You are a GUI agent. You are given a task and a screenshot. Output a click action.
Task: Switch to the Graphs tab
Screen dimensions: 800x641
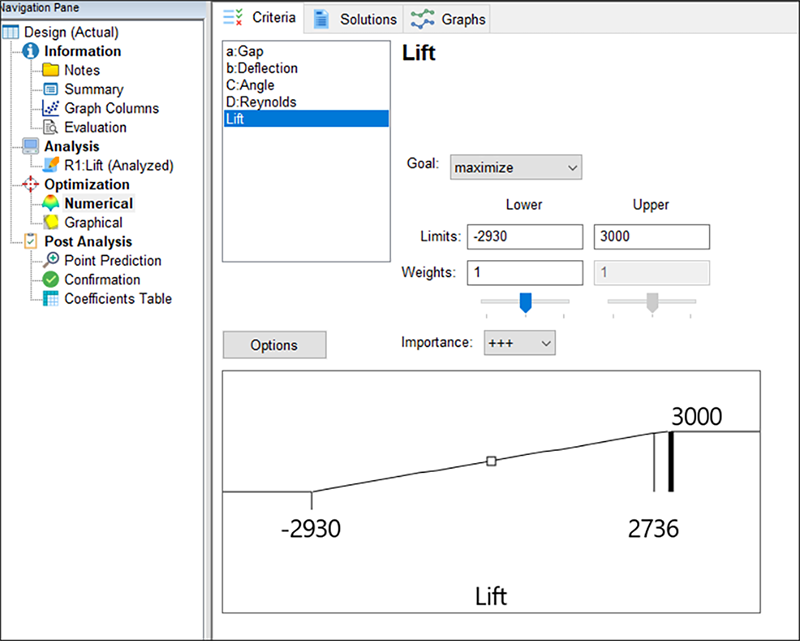pos(449,19)
